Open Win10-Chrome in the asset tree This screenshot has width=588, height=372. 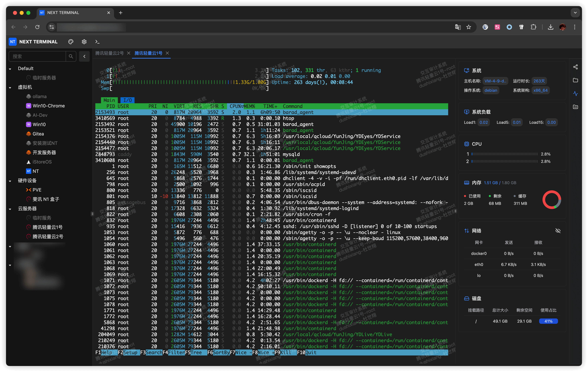[x=48, y=106]
